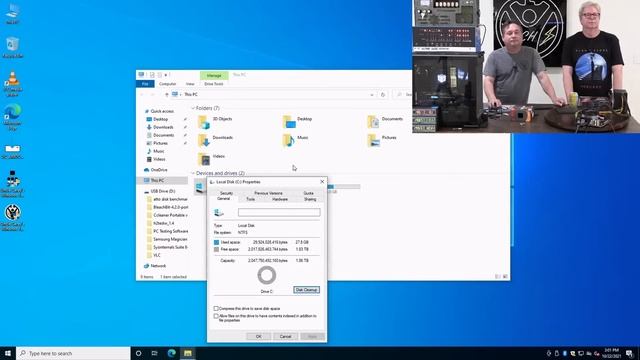Switch to the Quota tab
The image size is (640, 360).
309,193
